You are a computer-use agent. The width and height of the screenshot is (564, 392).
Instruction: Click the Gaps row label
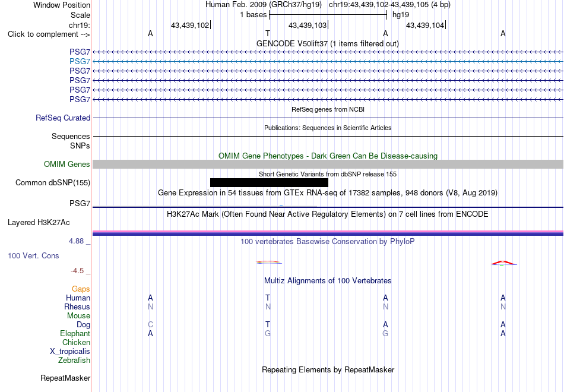tap(81, 289)
